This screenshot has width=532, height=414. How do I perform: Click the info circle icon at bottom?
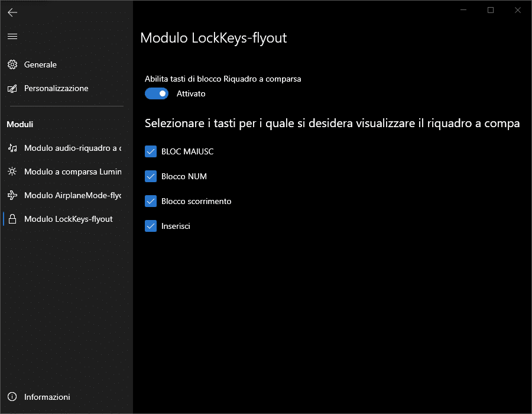click(x=12, y=397)
